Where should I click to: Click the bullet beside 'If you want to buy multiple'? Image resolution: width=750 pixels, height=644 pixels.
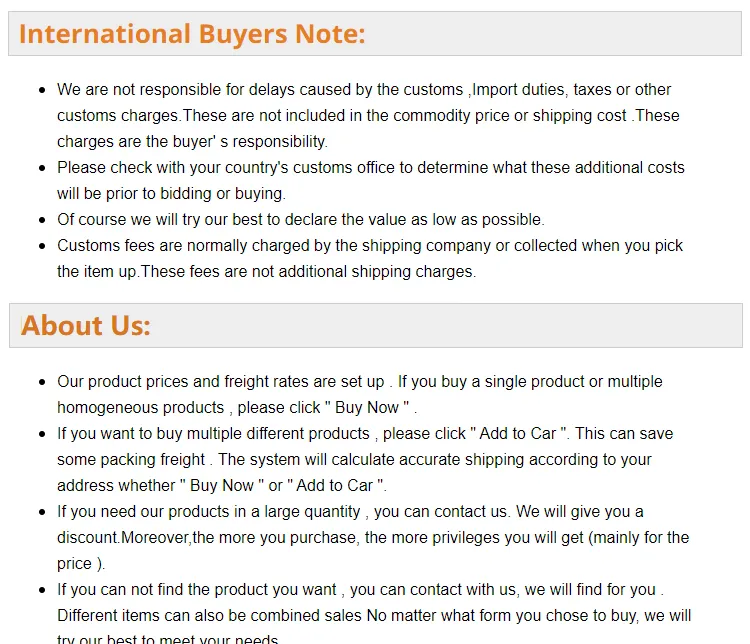(43, 434)
